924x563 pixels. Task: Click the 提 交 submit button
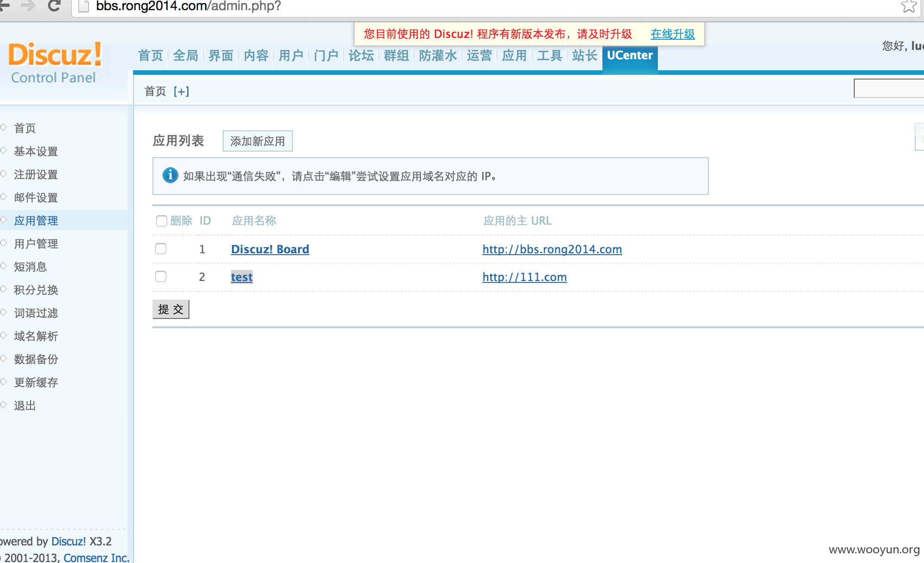point(171,309)
